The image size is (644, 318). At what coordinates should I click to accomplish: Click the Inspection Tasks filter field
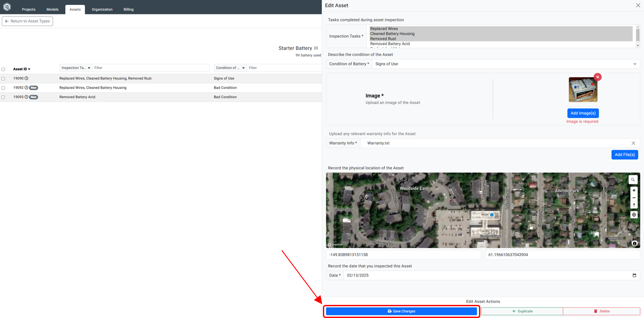(x=151, y=68)
